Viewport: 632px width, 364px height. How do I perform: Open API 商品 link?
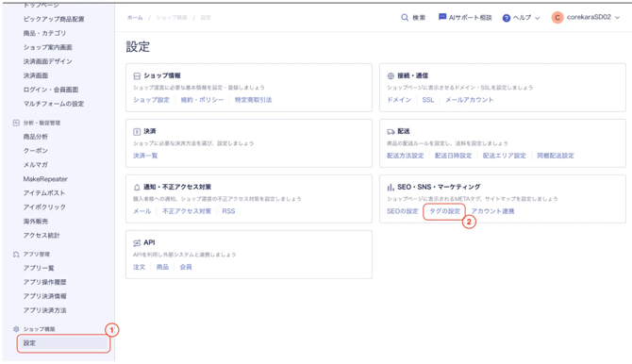coord(162,267)
